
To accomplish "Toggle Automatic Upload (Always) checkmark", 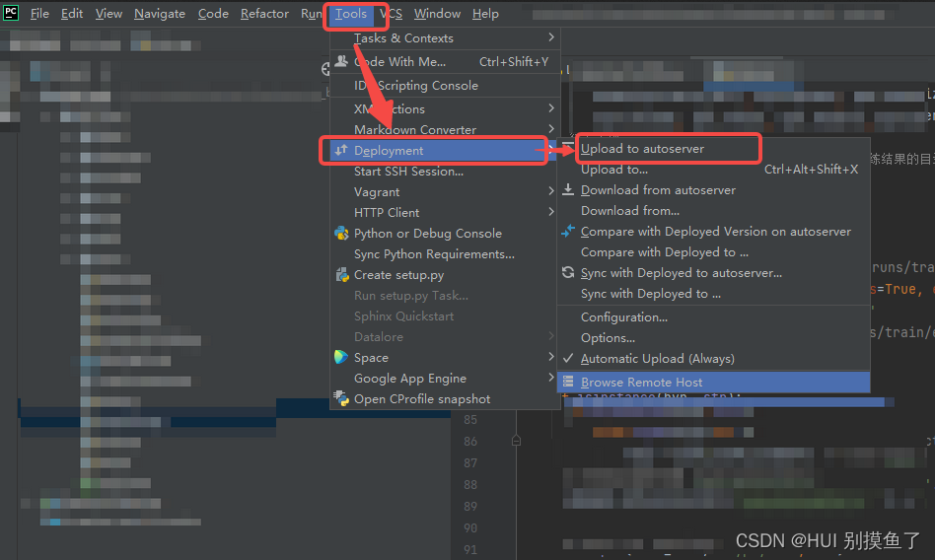I will 568,358.
